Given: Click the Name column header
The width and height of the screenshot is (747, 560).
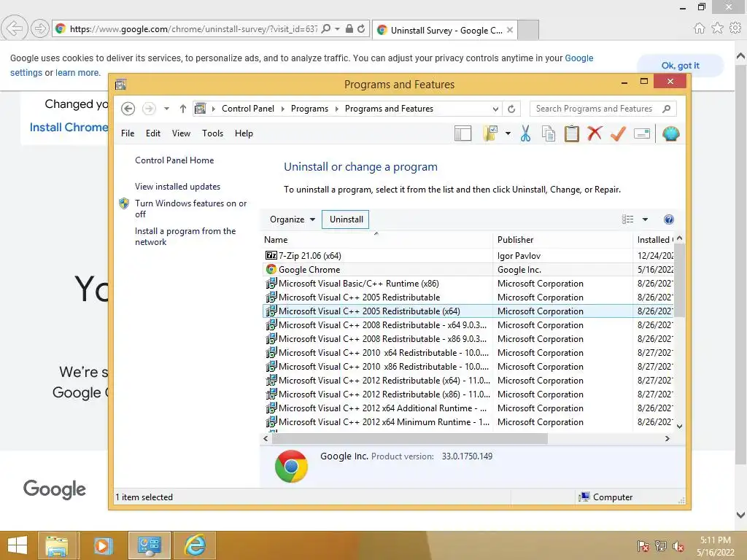Looking at the screenshot, I should pyautogui.click(x=377, y=240).
